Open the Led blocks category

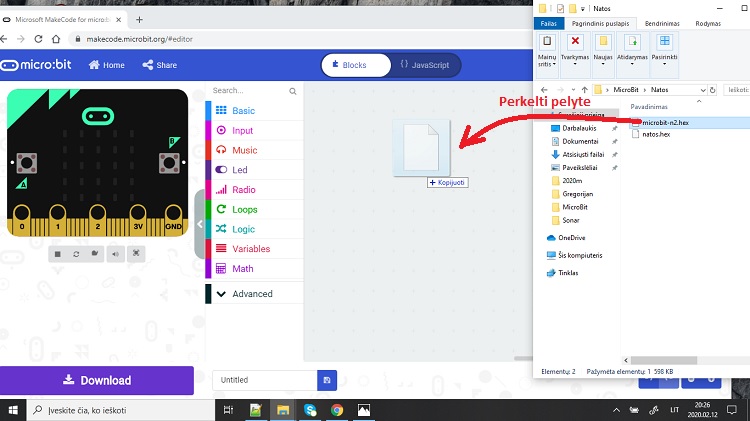coord(254,170)
